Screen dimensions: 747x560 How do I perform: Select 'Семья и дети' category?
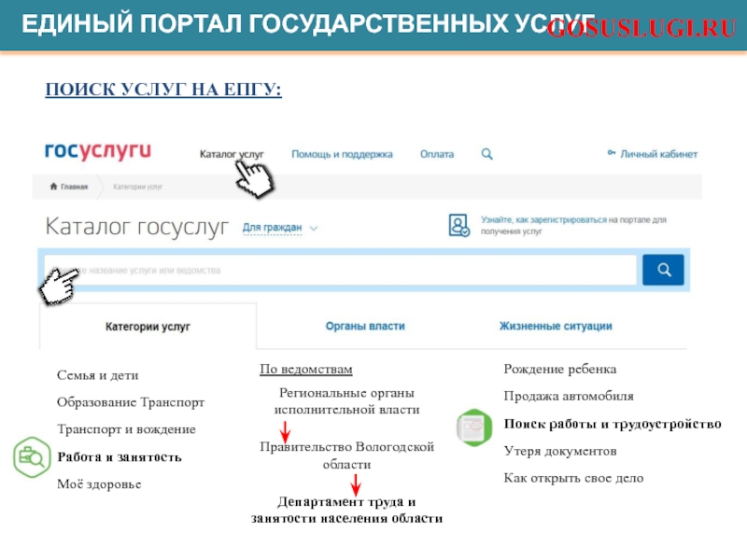coord(98,375)
